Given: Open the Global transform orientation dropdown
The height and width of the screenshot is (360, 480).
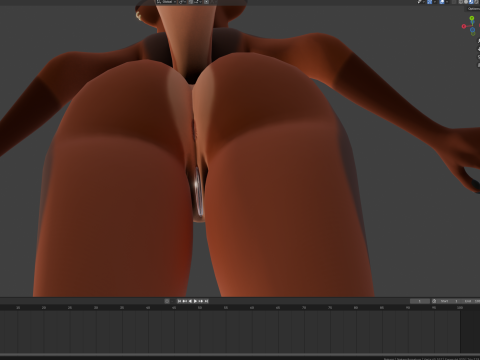Looking at the screenshot, I should (x=166, y=2).
